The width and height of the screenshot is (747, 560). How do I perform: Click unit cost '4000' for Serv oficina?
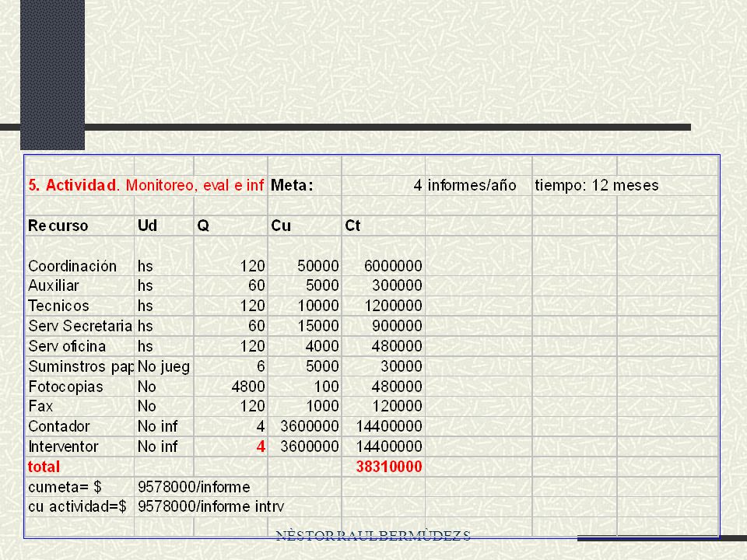point(322,346)
